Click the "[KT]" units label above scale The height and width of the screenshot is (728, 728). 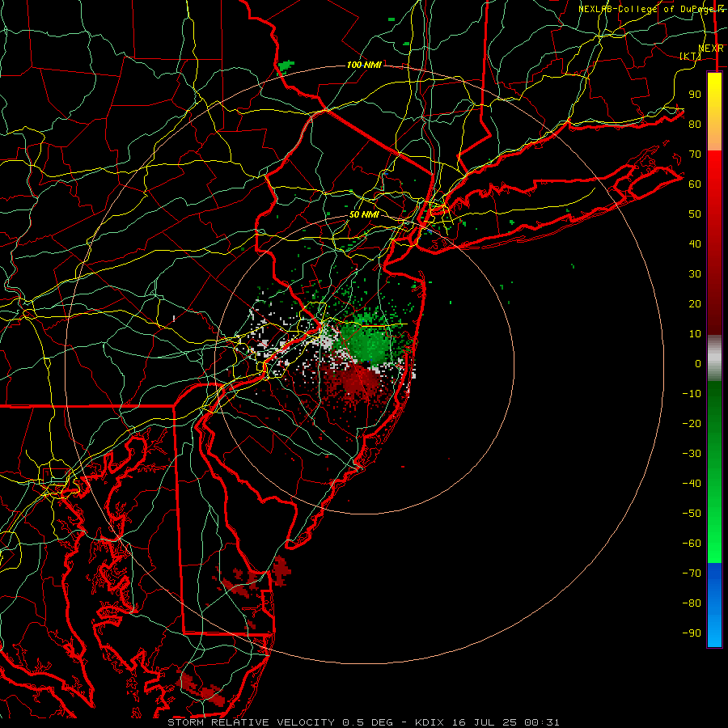point(691,56)
